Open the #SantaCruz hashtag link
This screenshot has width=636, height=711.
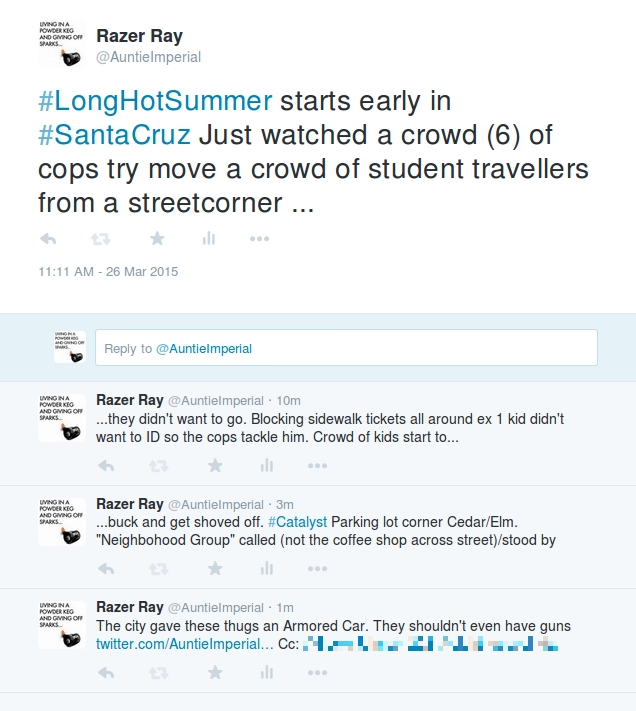(108, 135)
